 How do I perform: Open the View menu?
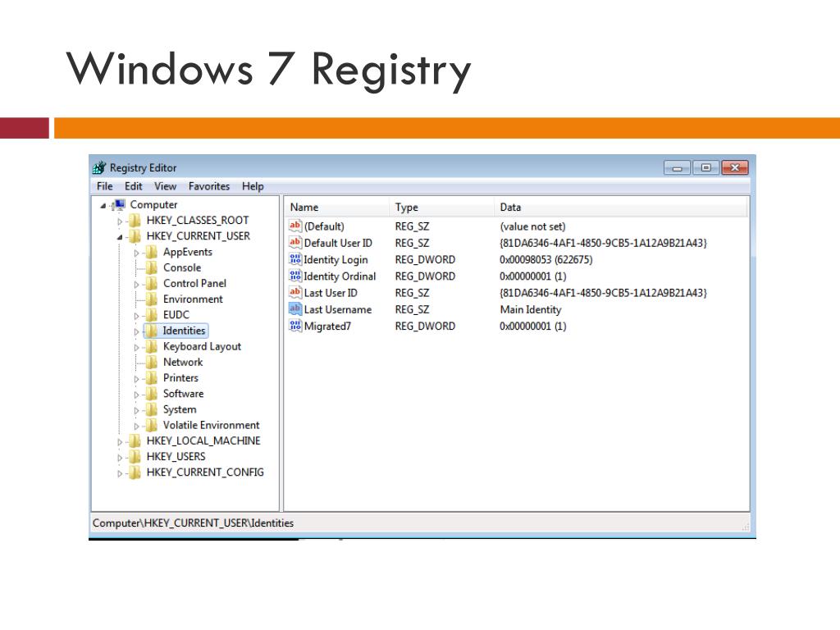pyautogui.click(x=165, y=186)
